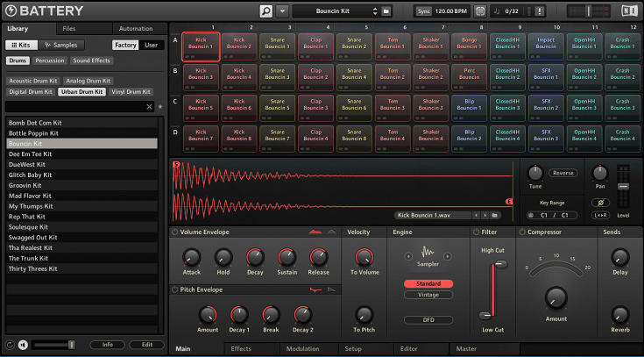Select the Vinyl Drum Kit tag
644x357 pixels.
[x=131, y=92]
